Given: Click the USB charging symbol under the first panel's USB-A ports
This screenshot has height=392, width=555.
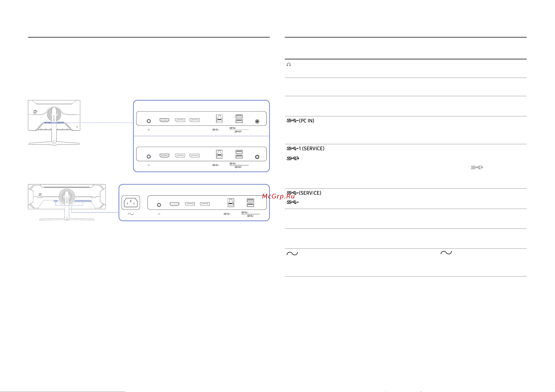Looking at the screenshot, I should pyautogui.click(x=238, y=132).
